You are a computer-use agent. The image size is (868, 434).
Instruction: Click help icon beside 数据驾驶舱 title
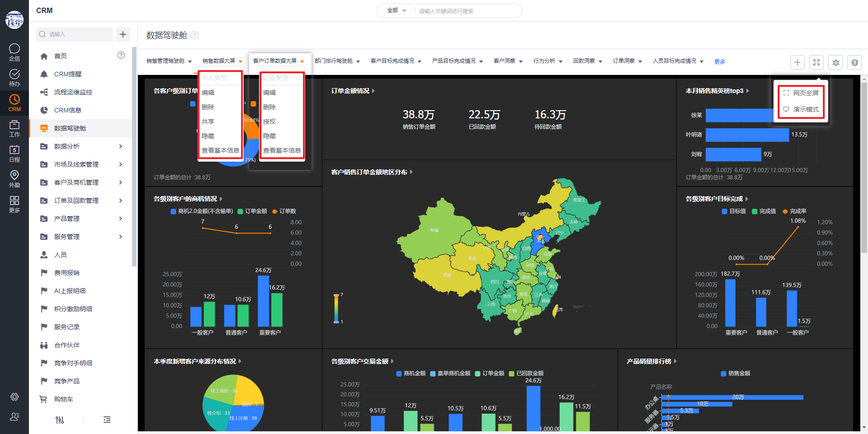pyautogui.click(x=194, y=35)
